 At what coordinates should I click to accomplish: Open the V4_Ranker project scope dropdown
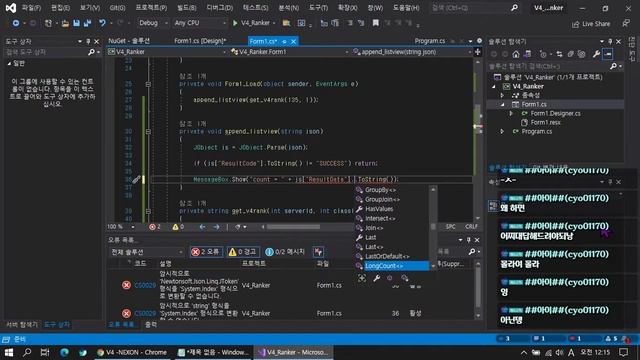pyautogui.click(x=167, y=52)
